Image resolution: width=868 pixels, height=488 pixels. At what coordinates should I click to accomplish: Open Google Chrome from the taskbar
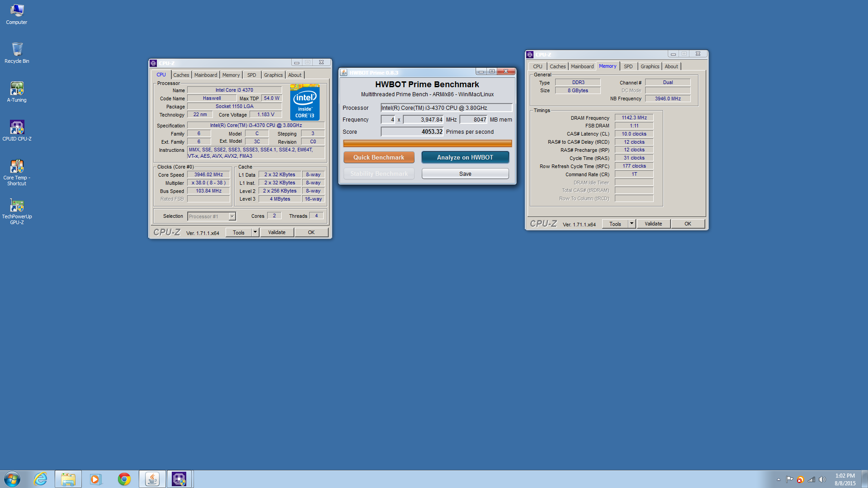124,479
